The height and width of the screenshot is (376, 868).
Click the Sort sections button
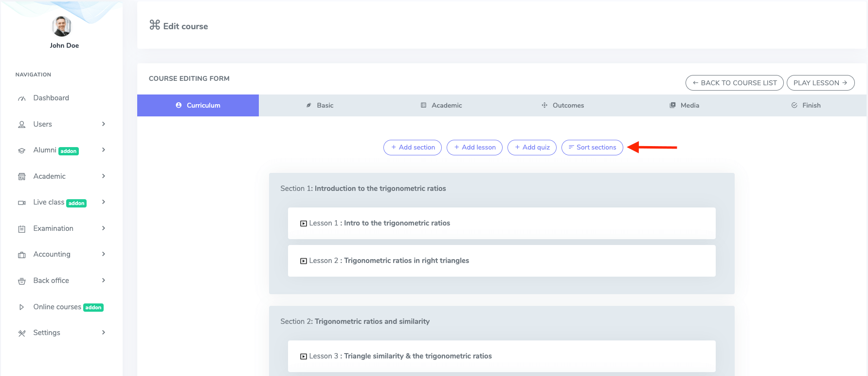coord(592,148)
